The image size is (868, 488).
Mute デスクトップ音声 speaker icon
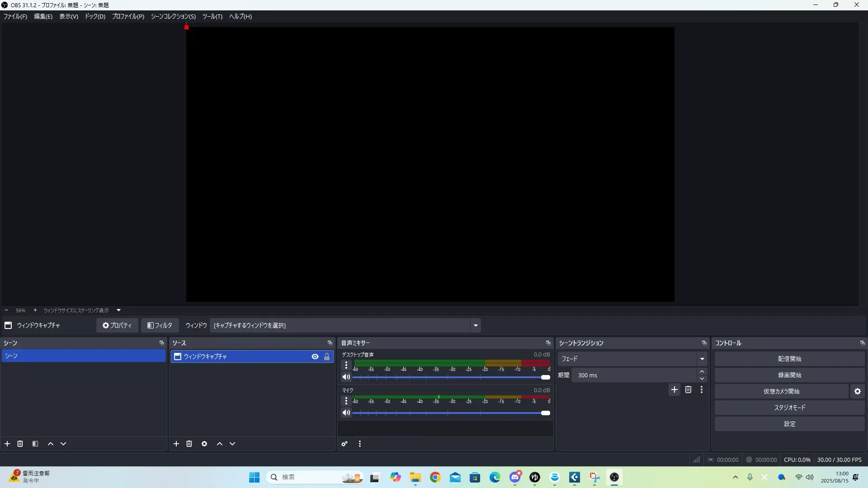(346, 377)
